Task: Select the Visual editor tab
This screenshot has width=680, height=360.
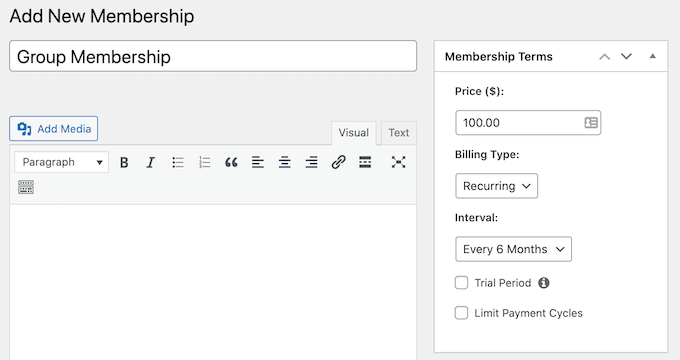Action: (354, 133)
